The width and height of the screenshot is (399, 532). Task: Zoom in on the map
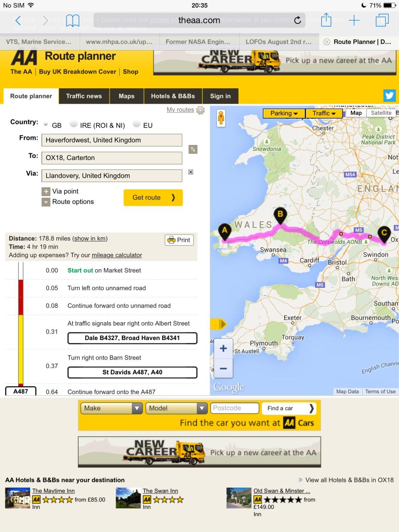click(x=223, y=348)
